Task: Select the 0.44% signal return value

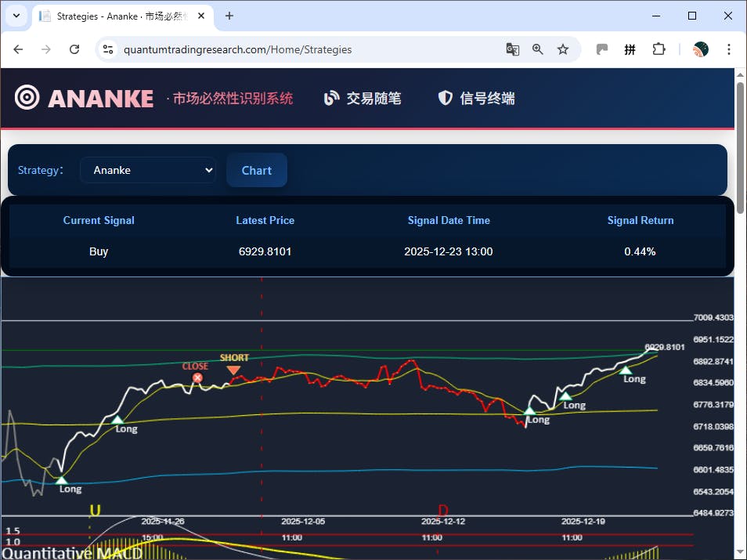Action: pyautogui.click(x=640, y=251)
